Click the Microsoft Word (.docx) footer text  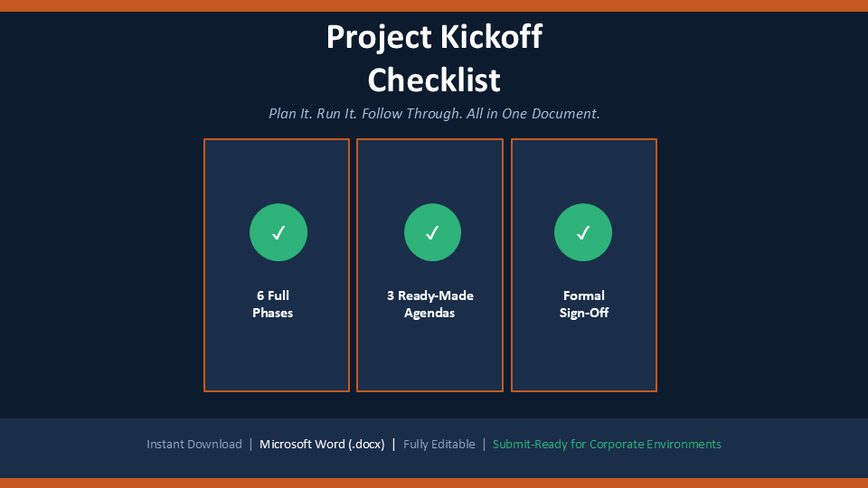point(322,445)
